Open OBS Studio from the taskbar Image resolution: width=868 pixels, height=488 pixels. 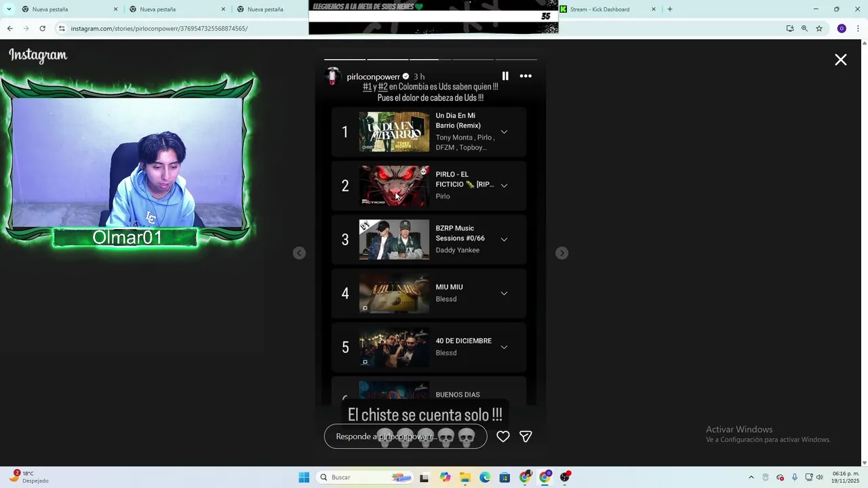click(565, 477)
